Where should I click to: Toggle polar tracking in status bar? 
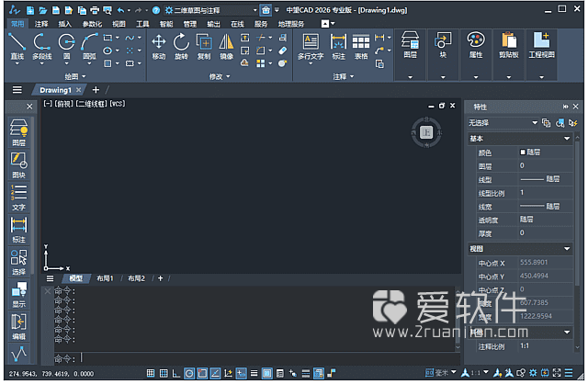pyautogui.click(x=189, y=373)
